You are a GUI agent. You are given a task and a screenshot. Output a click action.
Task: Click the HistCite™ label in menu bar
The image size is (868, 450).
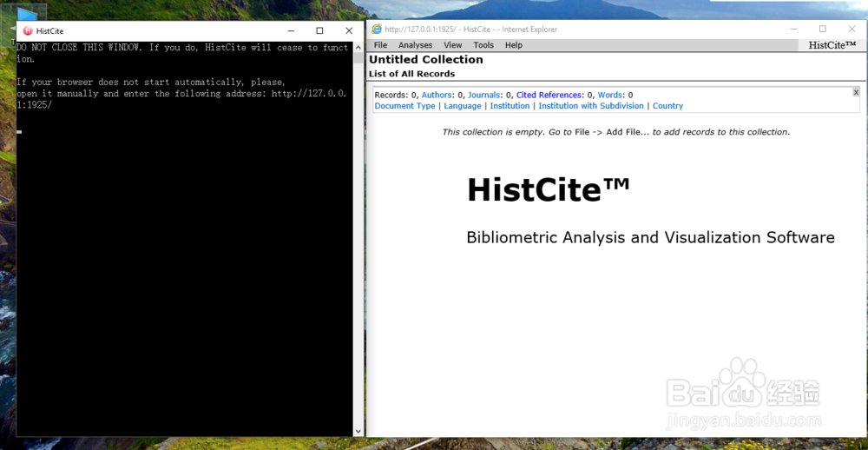[x=832, y=45]
